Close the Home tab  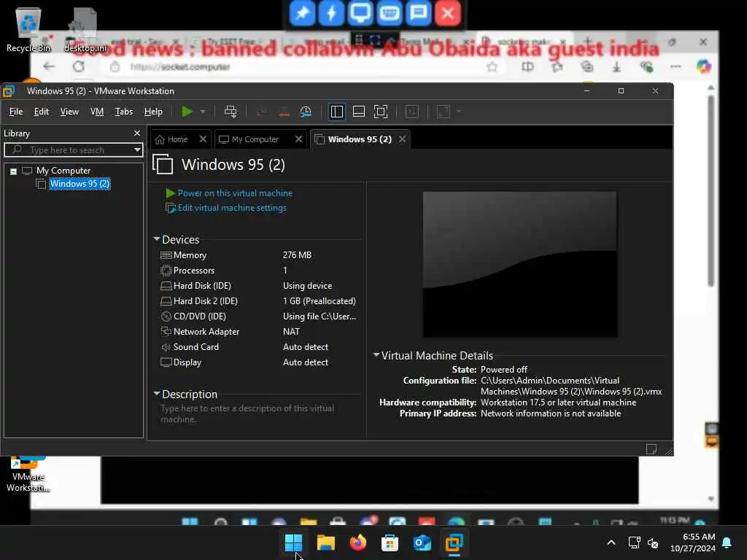coord(203,139)
